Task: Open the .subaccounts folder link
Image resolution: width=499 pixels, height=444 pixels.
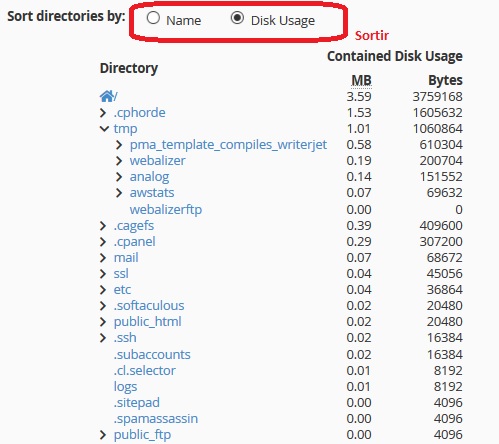Action: click(152, 355)
